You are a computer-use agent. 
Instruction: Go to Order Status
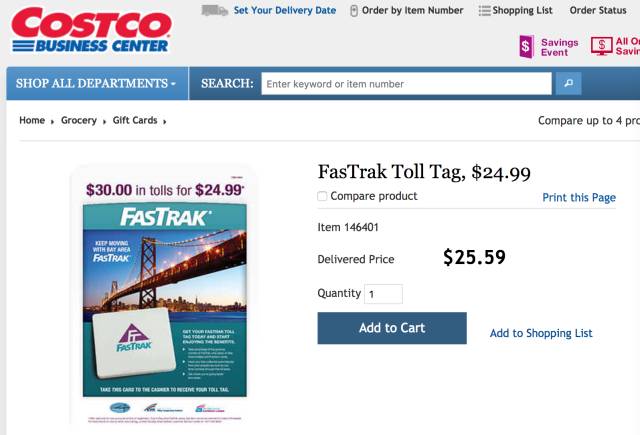(598, 11)
